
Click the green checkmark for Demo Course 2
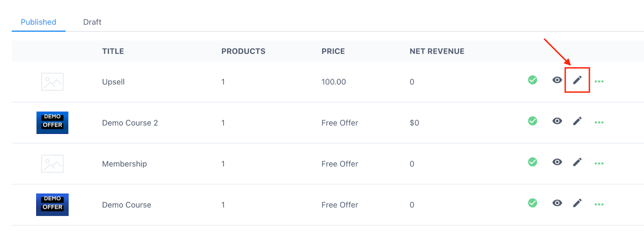(532, 121)
